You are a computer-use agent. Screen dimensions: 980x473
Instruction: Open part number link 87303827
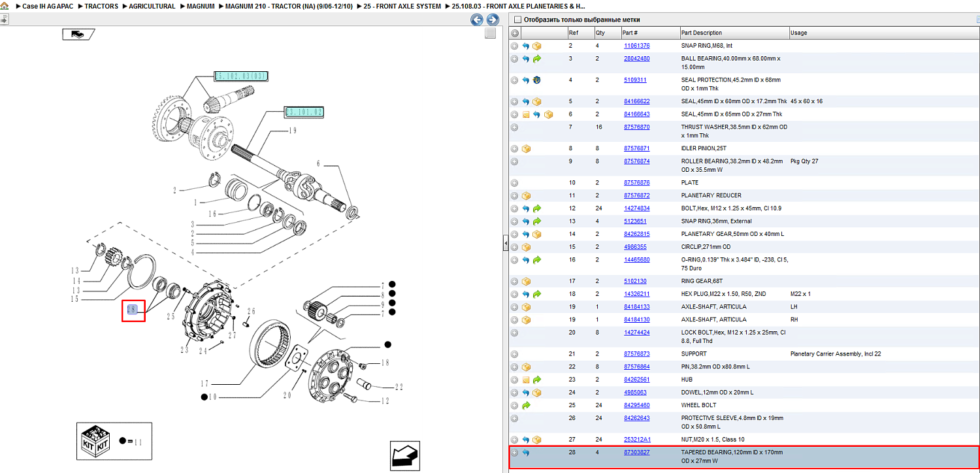(x=636, y=452)
